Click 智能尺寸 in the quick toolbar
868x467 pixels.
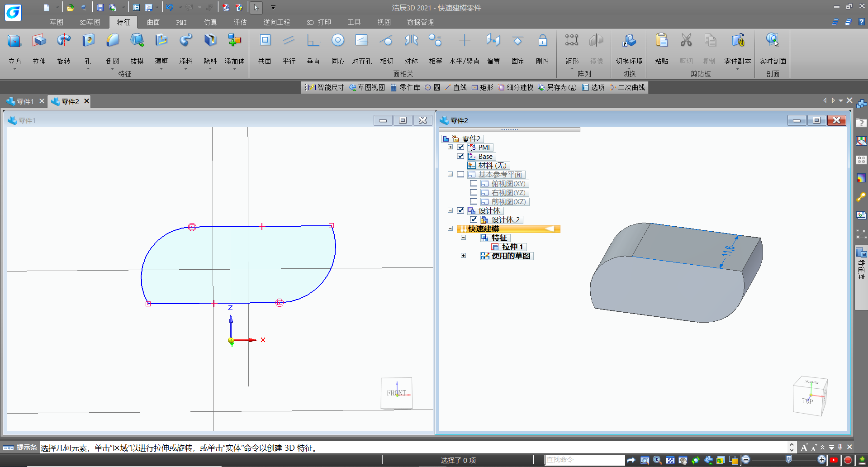coord(327,87)
